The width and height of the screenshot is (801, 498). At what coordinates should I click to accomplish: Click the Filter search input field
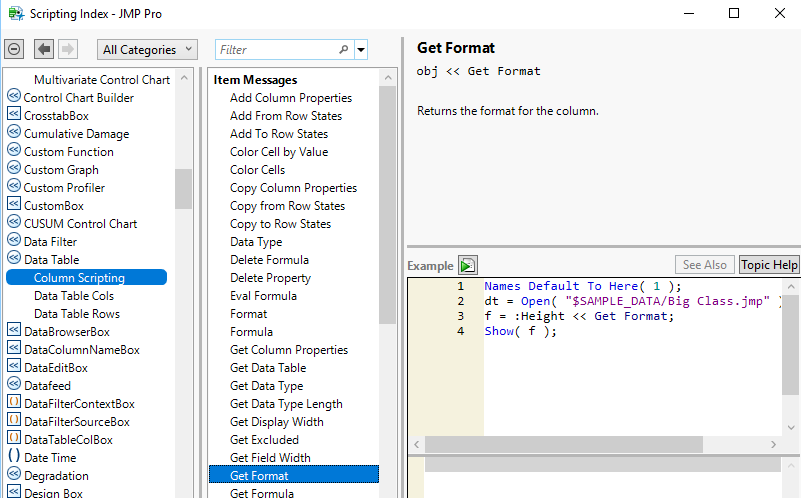pos(284,50)
